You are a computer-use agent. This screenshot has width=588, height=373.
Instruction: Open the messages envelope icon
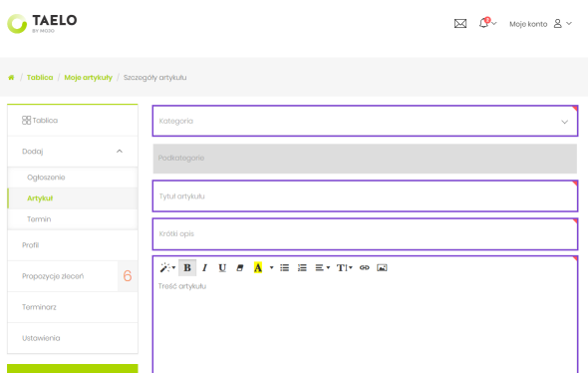[x=460, y=24]
